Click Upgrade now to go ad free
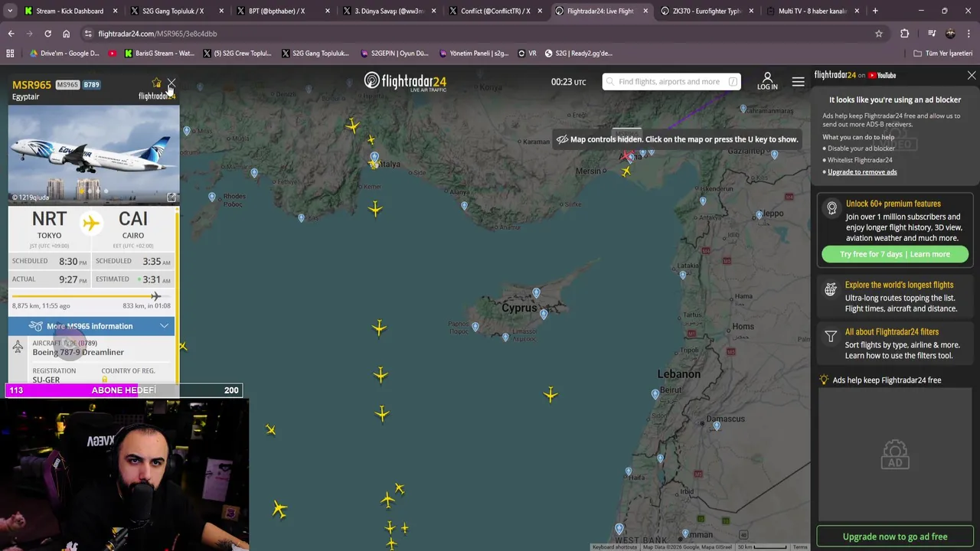 coord(895,536)
